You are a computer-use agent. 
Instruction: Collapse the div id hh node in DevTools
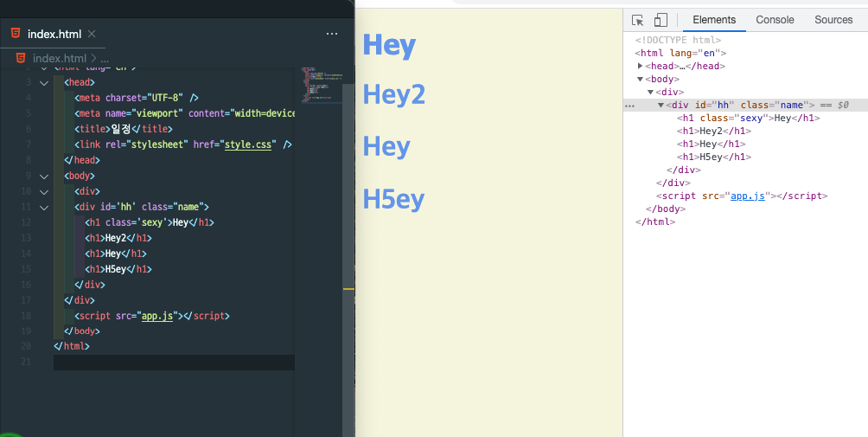pyautogui.click(x=661, y=106)
